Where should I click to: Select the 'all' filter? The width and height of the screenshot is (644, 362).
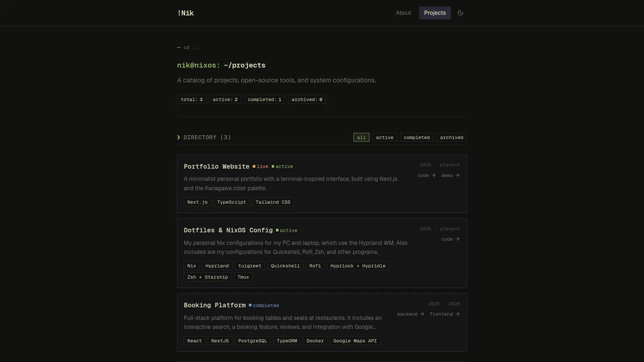coord(361,138)
